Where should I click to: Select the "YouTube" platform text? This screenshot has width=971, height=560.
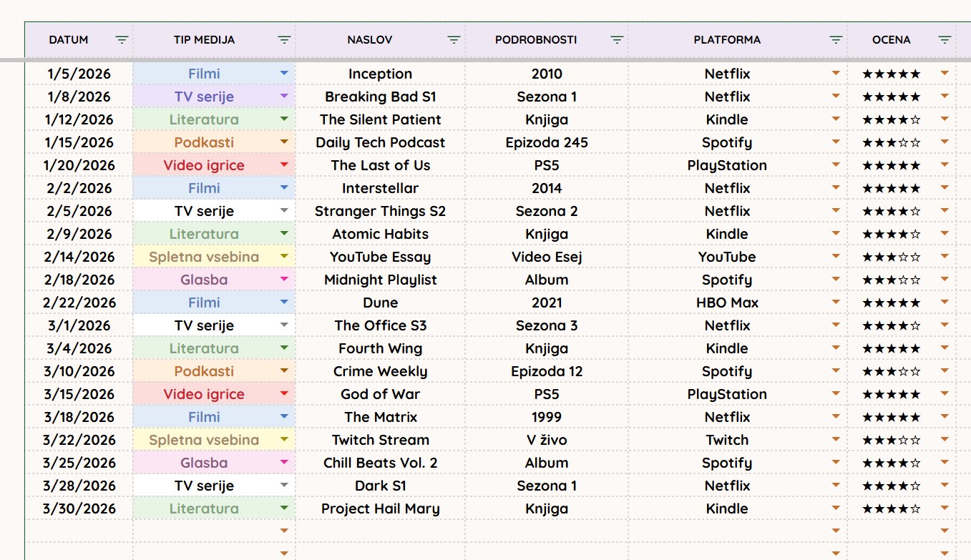click(727, 257)
